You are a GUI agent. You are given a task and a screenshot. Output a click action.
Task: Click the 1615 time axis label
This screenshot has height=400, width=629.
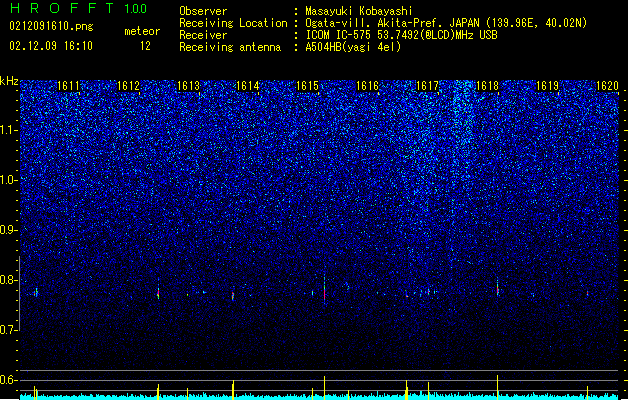(x=307, y=86)
